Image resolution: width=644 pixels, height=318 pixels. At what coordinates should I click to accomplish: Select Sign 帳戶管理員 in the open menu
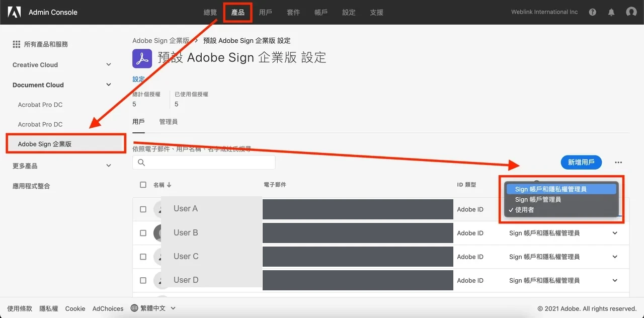560,199
